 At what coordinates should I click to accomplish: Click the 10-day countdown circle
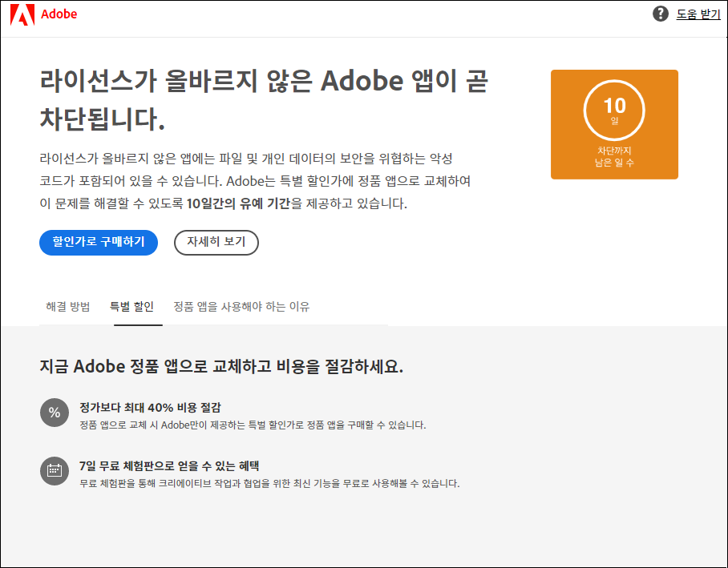[x=614, y=110]
